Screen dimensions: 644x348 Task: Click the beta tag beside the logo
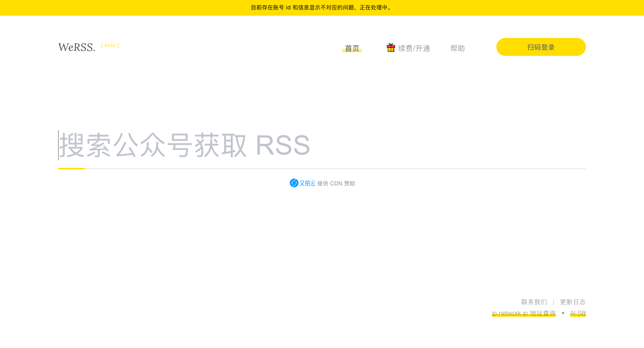(x=110, y=45)
